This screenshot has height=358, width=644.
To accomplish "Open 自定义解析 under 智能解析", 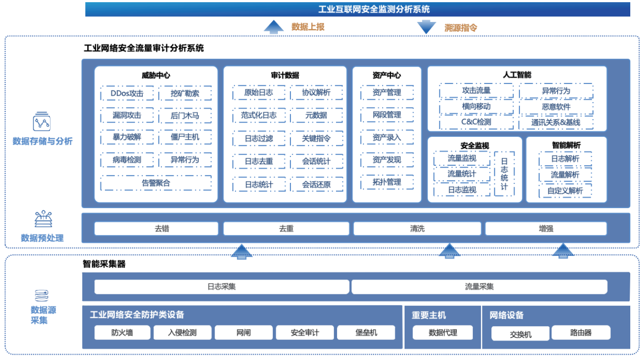I will click(x=565, y=191).
